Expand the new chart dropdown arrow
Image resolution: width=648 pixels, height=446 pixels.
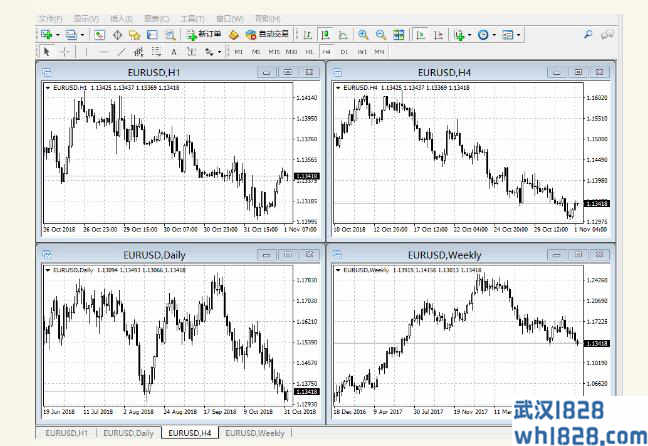coord(57,34)
